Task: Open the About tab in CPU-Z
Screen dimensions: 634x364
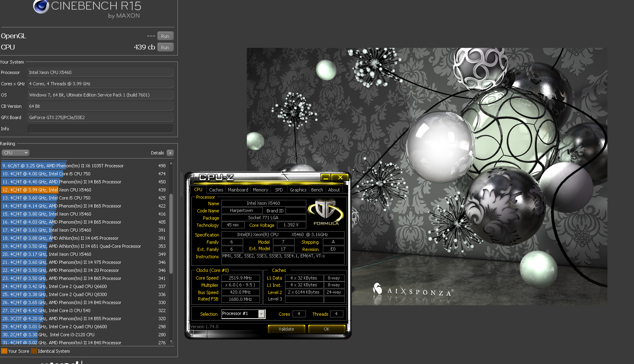Action: coord(334,190)
